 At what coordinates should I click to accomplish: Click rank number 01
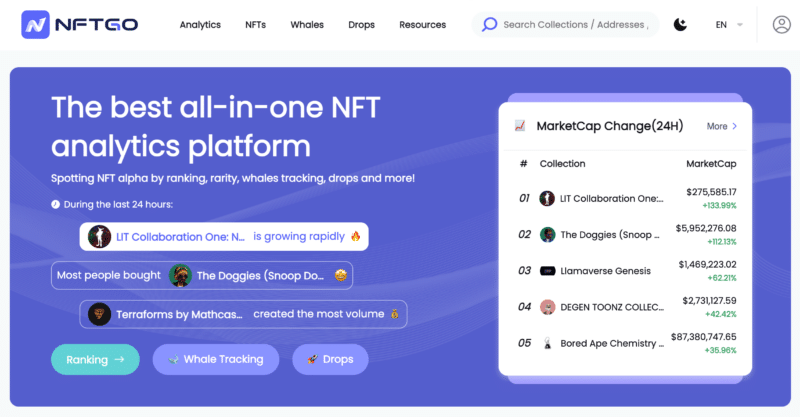click(x=524, y=198)
